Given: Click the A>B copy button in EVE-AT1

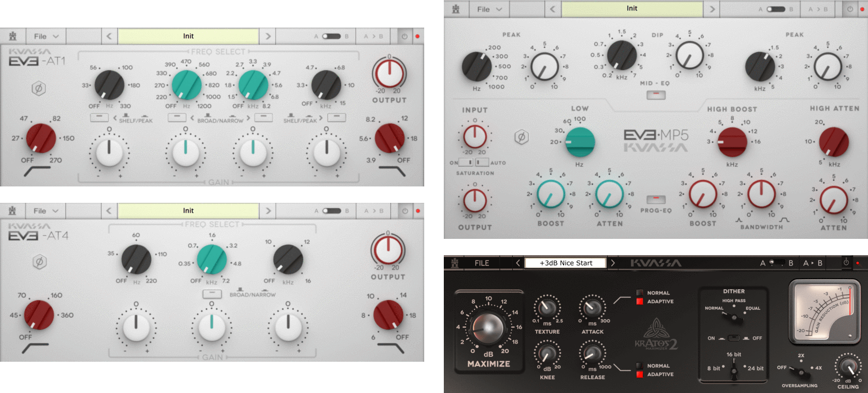Looking at the screenshot, I should [373, 37].
